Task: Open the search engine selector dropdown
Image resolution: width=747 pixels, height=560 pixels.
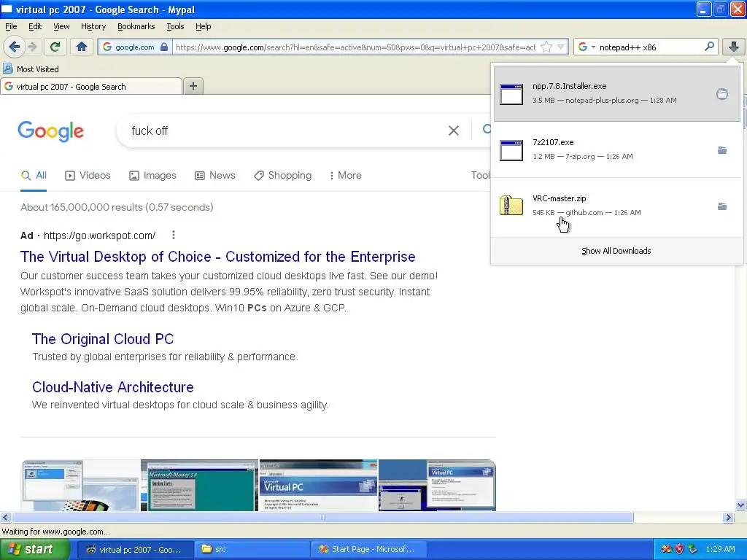Action: pyautogui.click(x=586, y=47)
